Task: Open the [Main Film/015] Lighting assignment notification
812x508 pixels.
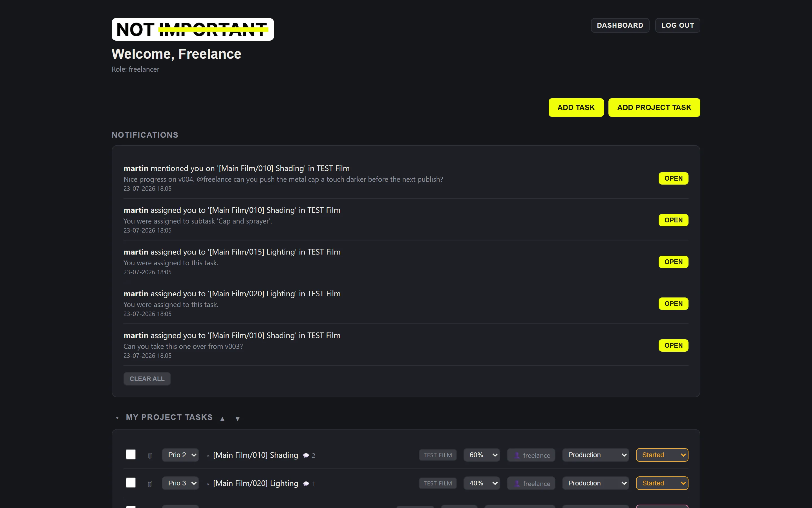Action: tap(673, 262)
